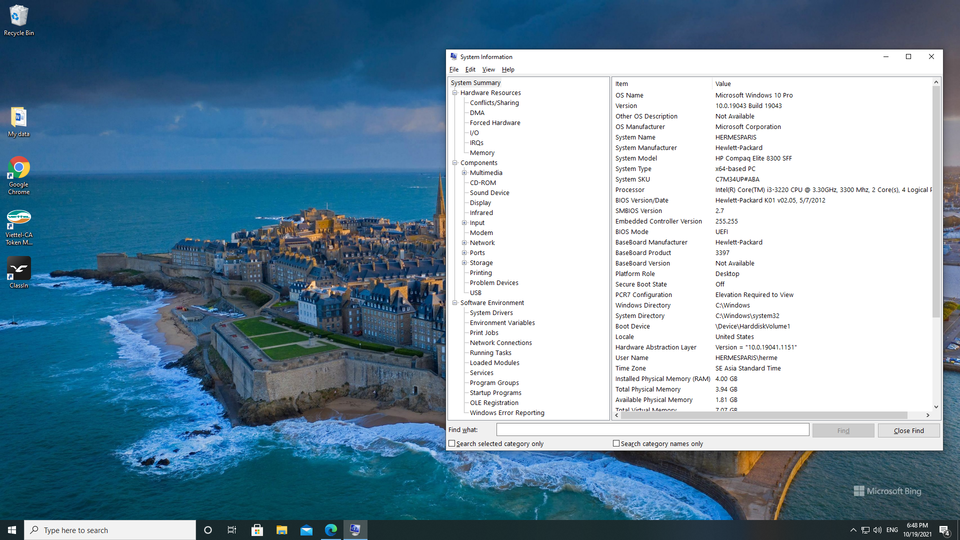Open Mail app from taskbar
This screenshot has height=540, width=960.
(306, 530)
